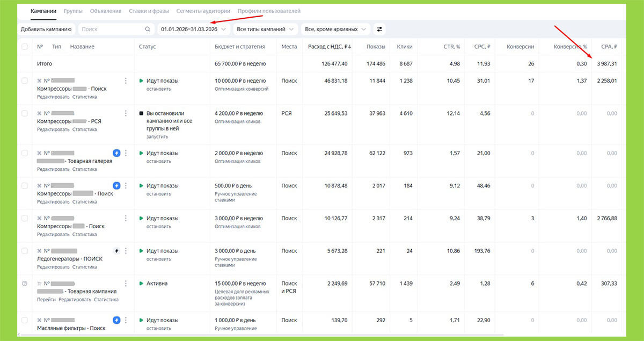Open three-dot menu for Компрессоры РСЯ campaign
Image resolution: width=644 pixels, height=341 pixels.
126,113
